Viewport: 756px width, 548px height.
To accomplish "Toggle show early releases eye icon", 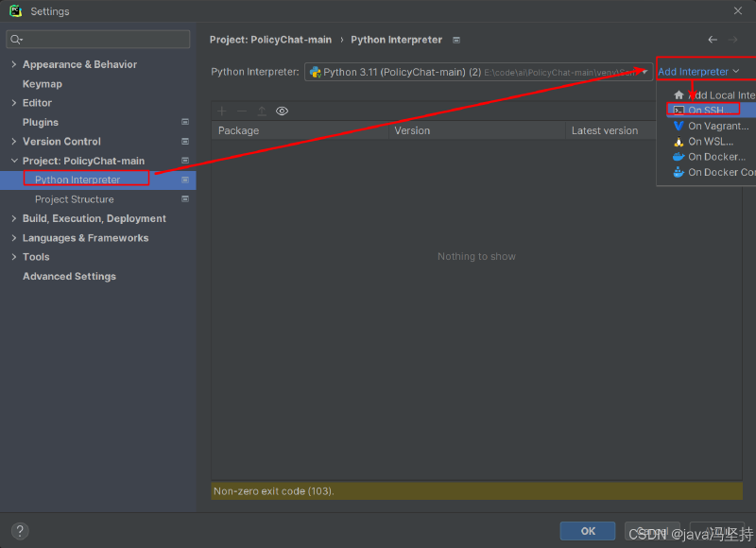I will coord(282,111).
